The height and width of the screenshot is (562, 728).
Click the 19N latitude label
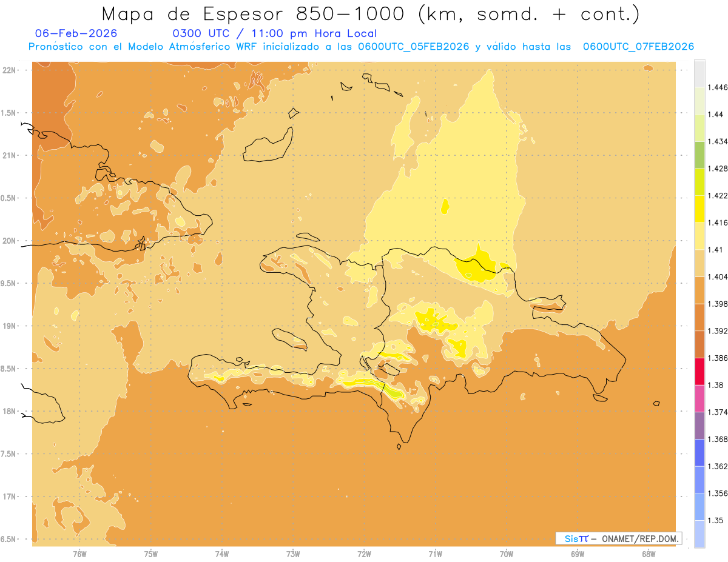click(10, 326)
